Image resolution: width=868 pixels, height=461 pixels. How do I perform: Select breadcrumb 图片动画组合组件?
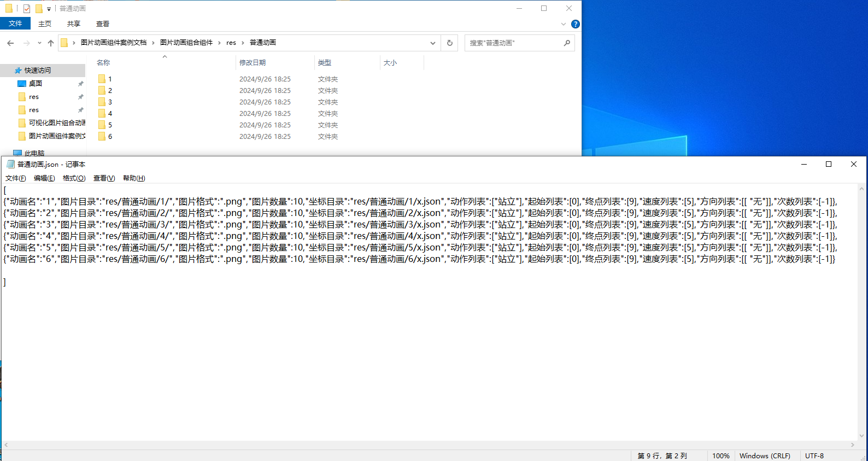point(186,43)
